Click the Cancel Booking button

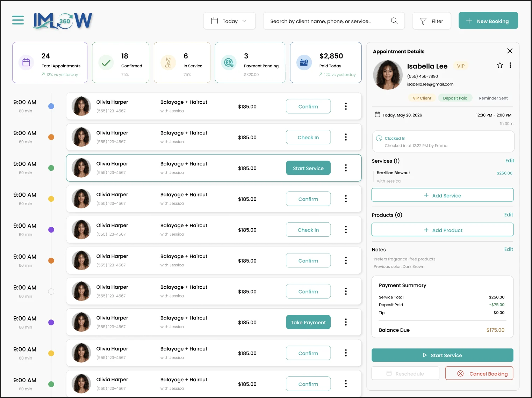(479, 373)
